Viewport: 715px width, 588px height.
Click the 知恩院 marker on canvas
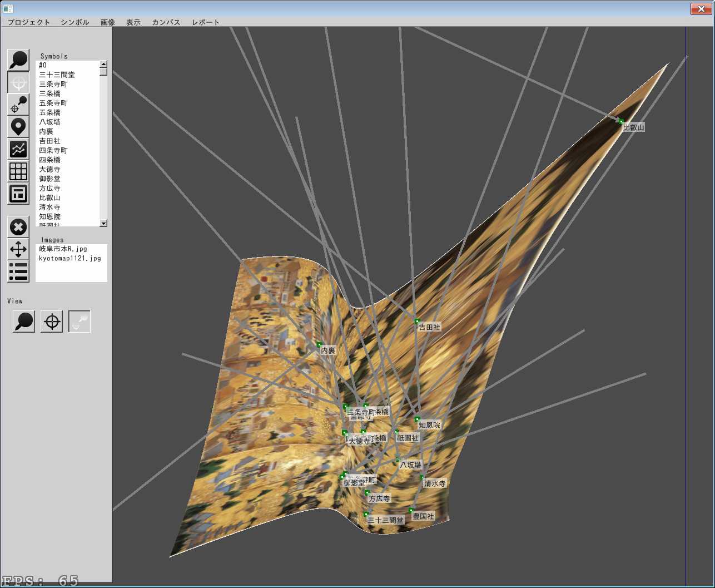coord(417,419)
